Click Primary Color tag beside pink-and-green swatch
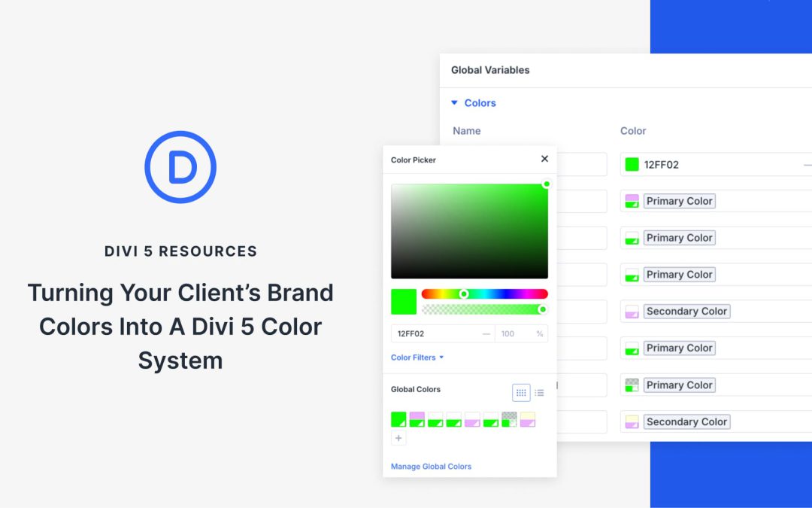The height and width of the screenshot is (508, 812). coord(680,201)
